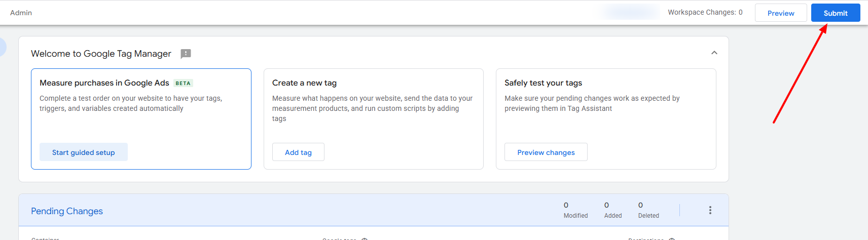Click the BETA badge on the Google Ads card
Screen dimensions: 868x240
click(x=183, y=83)
